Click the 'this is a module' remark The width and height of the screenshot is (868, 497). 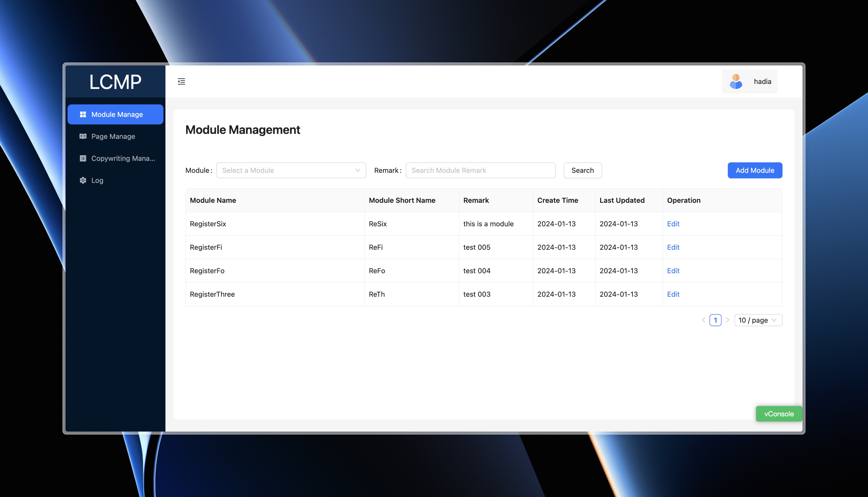point(488,224)
